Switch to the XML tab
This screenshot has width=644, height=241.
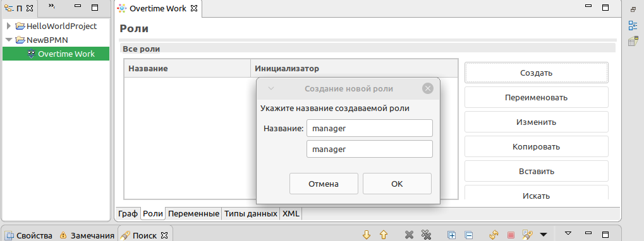pyautogui.click(x=291, y=213)
